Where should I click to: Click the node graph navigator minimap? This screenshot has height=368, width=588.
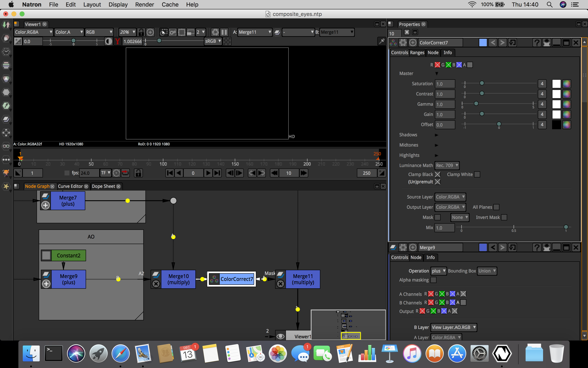[348, 325]
